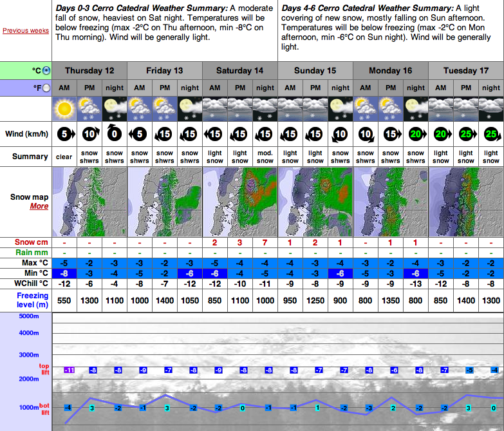This screenshot has height=431, width=504.
Task: Select the Monday 16 day header
Action: [391, 70]
